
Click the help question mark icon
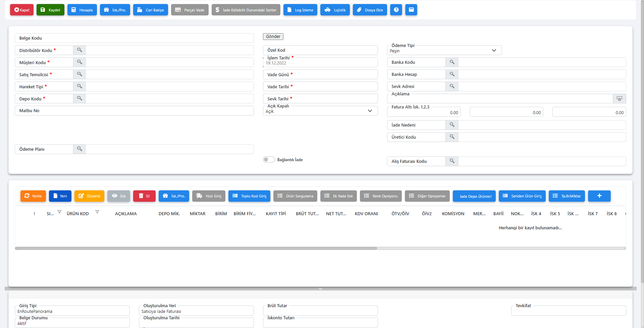coord(396,10)
